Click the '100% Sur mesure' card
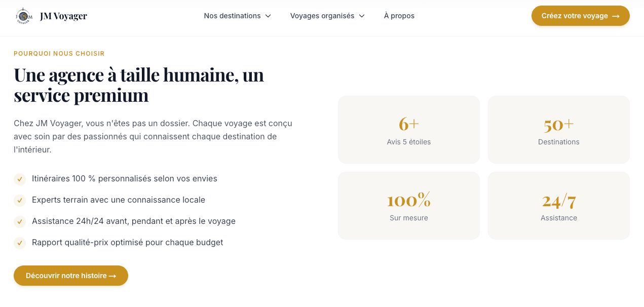 [408, 205]
